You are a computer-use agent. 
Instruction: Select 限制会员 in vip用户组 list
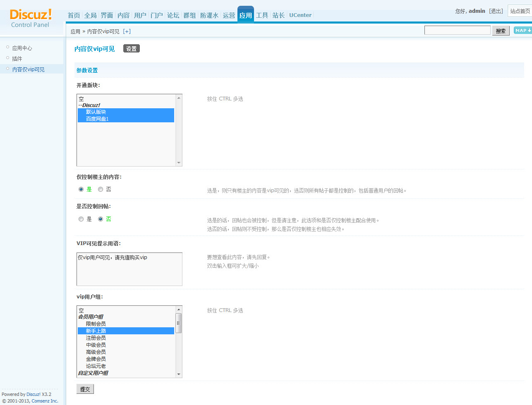[x=126, y=324]
